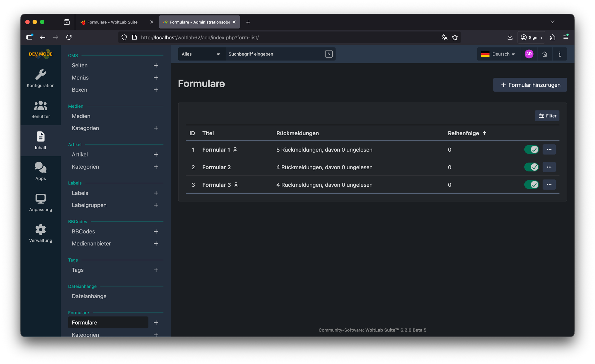Viewport: 595px width, 364px height.
Task: Disable the Formular 3 toggle
Action: (531, 185)
